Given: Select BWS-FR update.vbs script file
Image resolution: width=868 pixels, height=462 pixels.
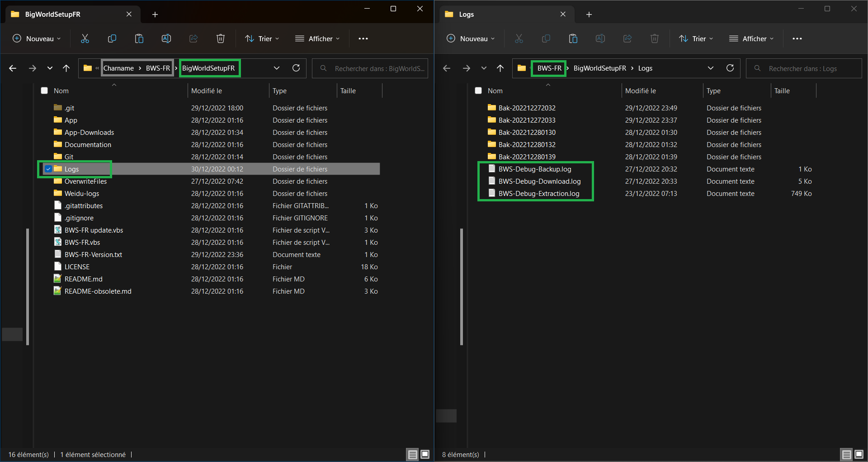Looking at the screenshot, I should tap(94, 230).
